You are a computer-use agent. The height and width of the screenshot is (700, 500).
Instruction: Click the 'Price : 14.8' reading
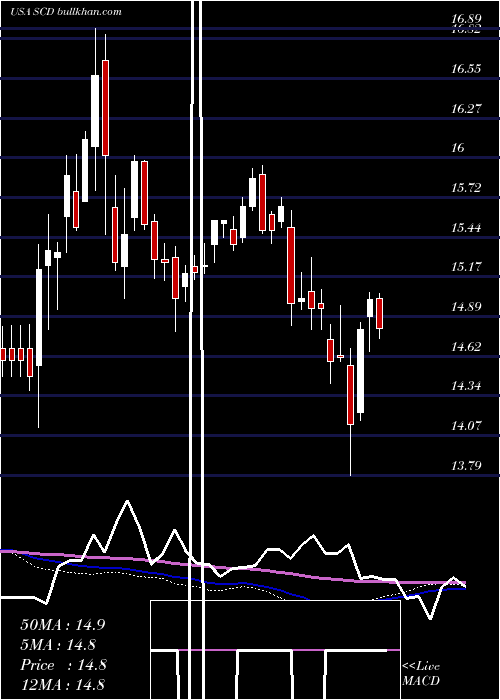tap(63, 665)
